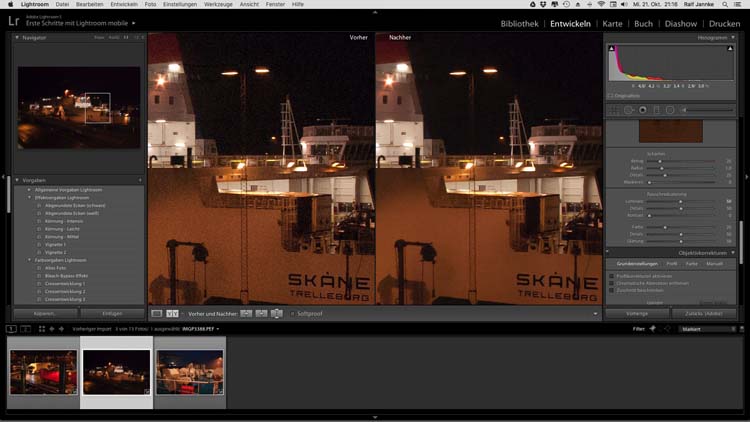This screenshot has height=422, width=750.
Task: Select the radial filter tool
Action: (670, 110)
